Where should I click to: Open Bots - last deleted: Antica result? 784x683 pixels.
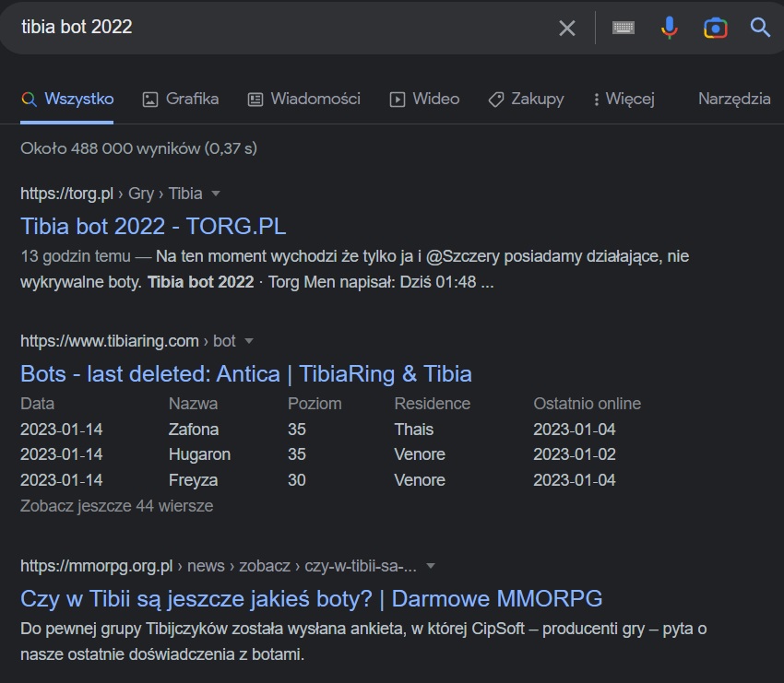coord(245,373)
